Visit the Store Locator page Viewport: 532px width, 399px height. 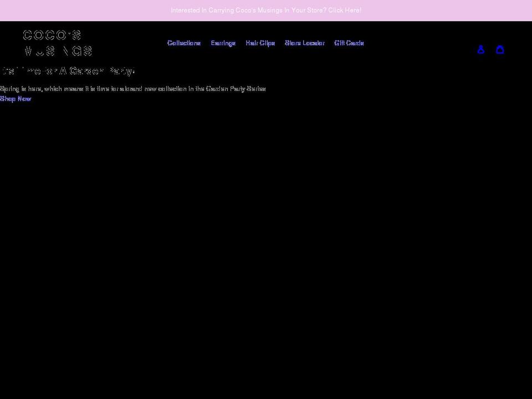click(x=305, y=43)
